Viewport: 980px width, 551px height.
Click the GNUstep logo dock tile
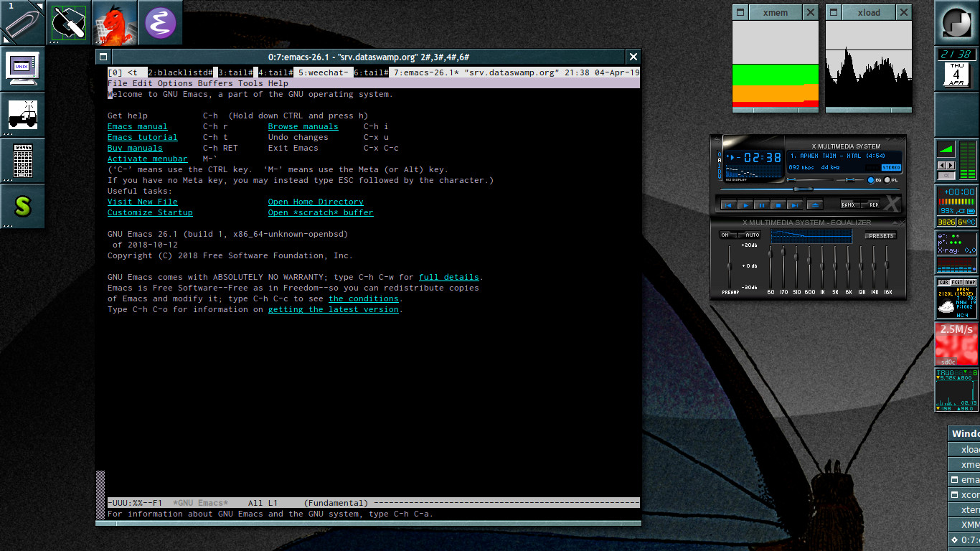[957, 22]
